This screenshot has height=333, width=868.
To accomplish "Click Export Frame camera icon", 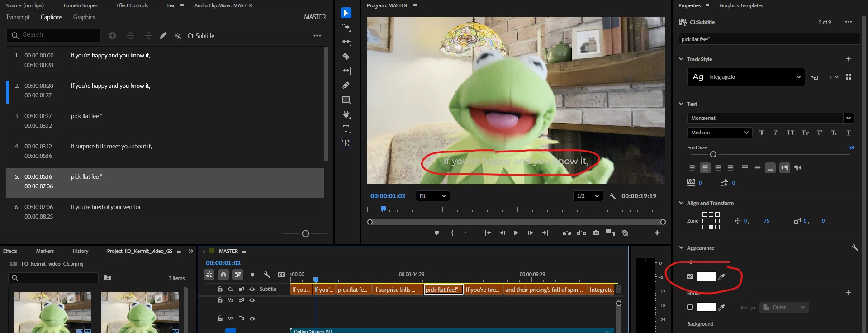I will tap(596, 233).
